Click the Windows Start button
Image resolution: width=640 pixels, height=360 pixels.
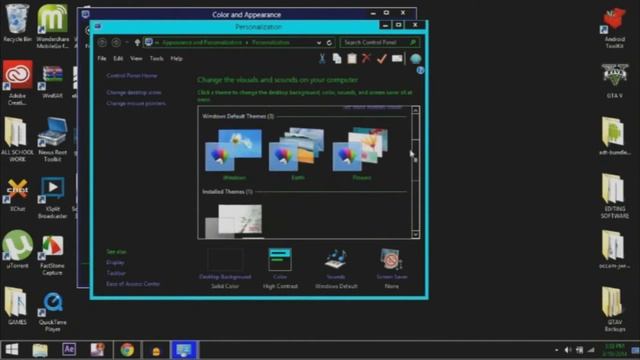coord(11,350)
